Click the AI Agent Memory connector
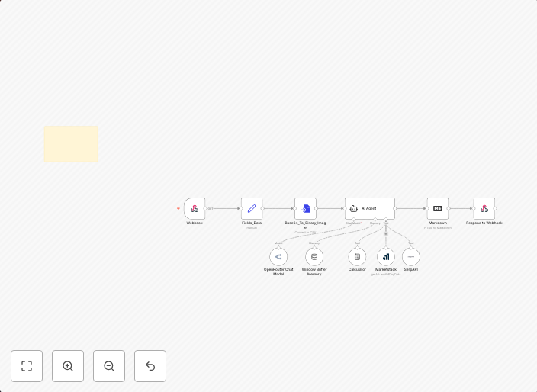This screenshot has height=392, width=537. pyautogui.click(x=375, y=219)
